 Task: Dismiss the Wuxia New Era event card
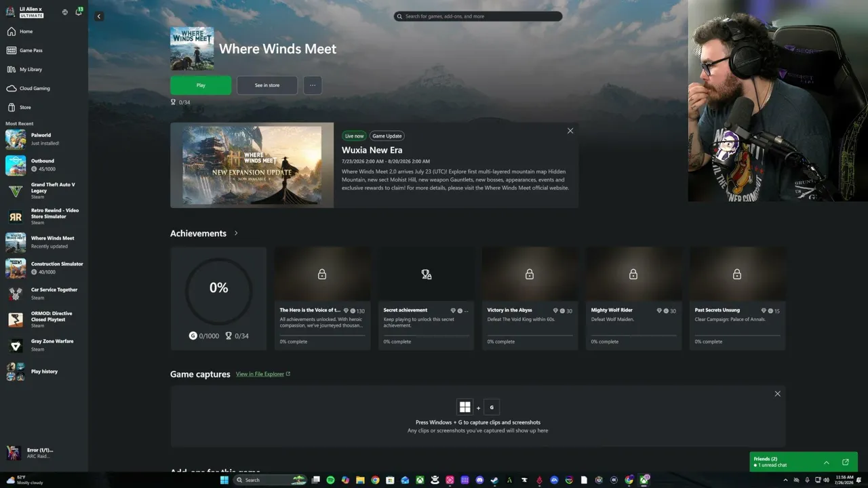click(x=570, y=131)
